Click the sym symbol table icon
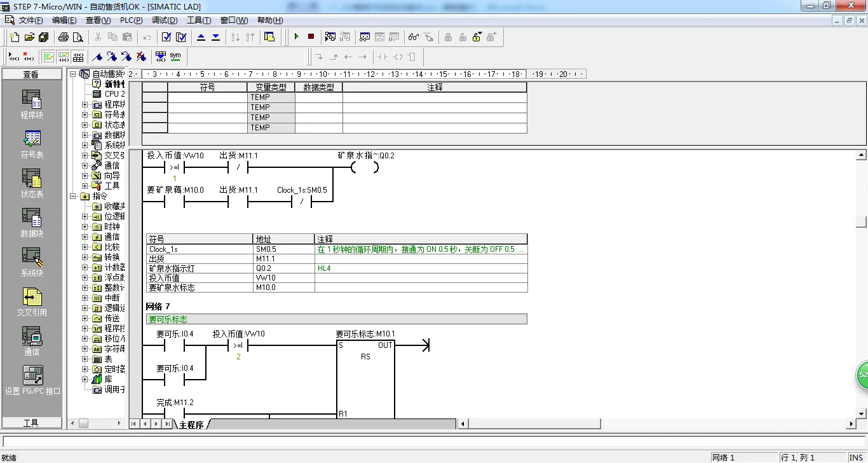This screenshot has height=463, width=868. 175,57
